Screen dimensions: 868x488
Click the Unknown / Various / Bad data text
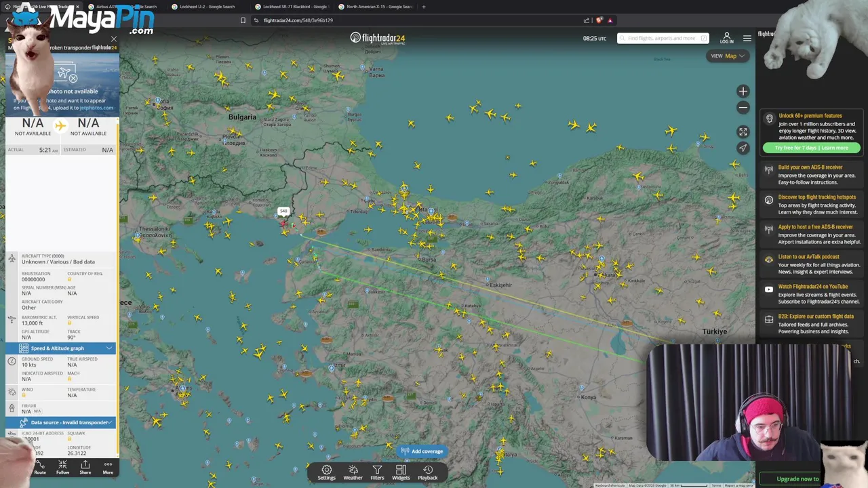pos(58,262)
